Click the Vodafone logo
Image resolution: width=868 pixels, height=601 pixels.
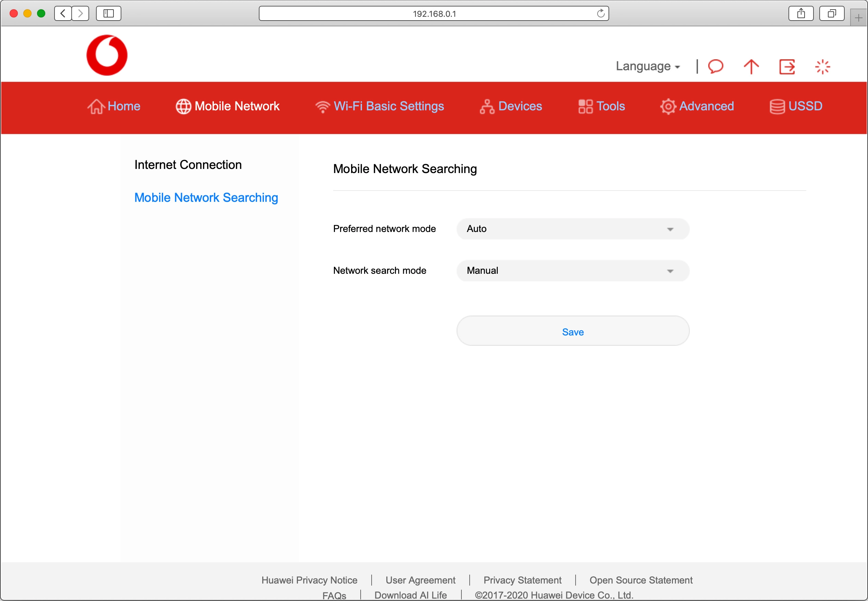(x=107, y=56)
